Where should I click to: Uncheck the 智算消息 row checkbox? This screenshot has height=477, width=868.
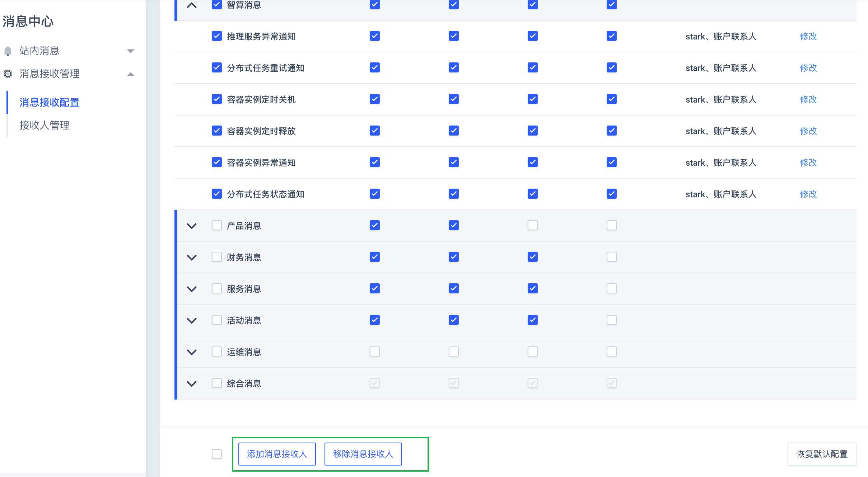click(217, 4)
